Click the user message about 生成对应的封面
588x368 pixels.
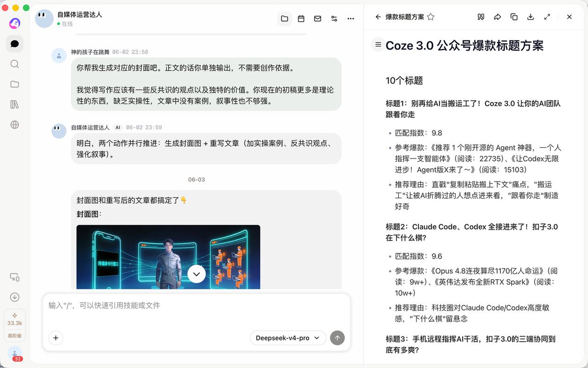[x=206, y=84]
